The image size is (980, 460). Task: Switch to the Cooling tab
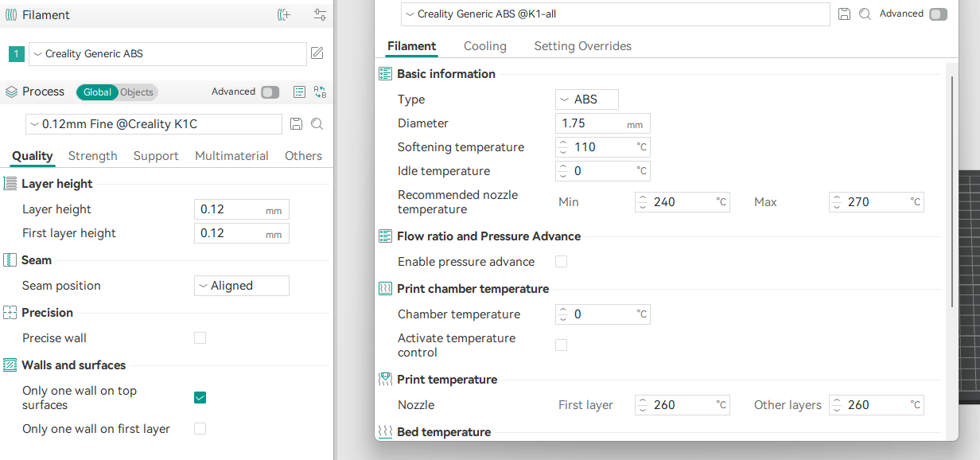coord(484,46)
